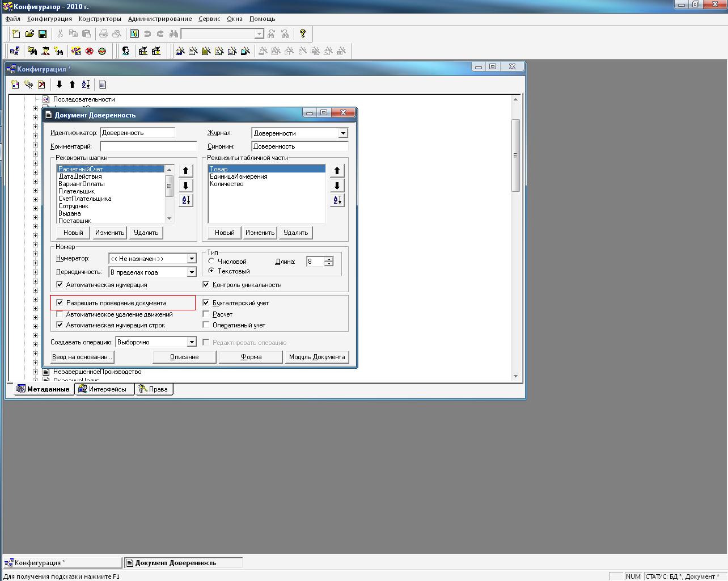The image size is (728, 581).
Task: Click the red X delete icon in Конфигурация toolbar
Action: click(x=41, y=85)
